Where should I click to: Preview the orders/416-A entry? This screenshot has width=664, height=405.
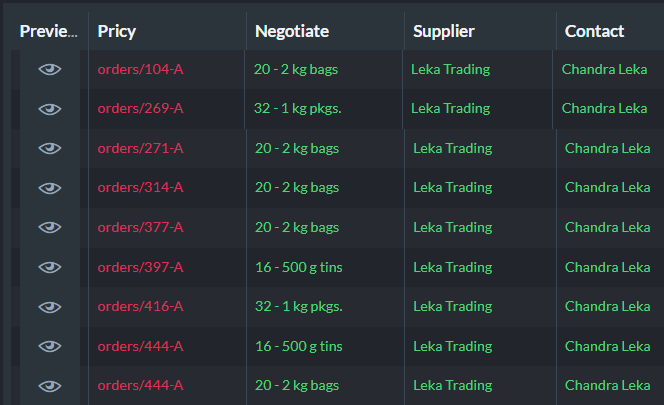coord(50,307)
